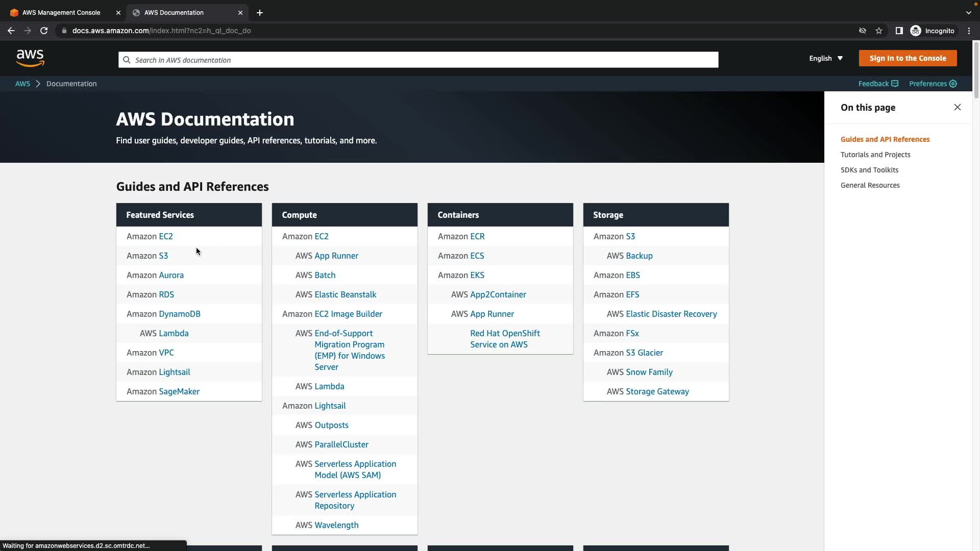Open the Incognito profile menu

933,31
